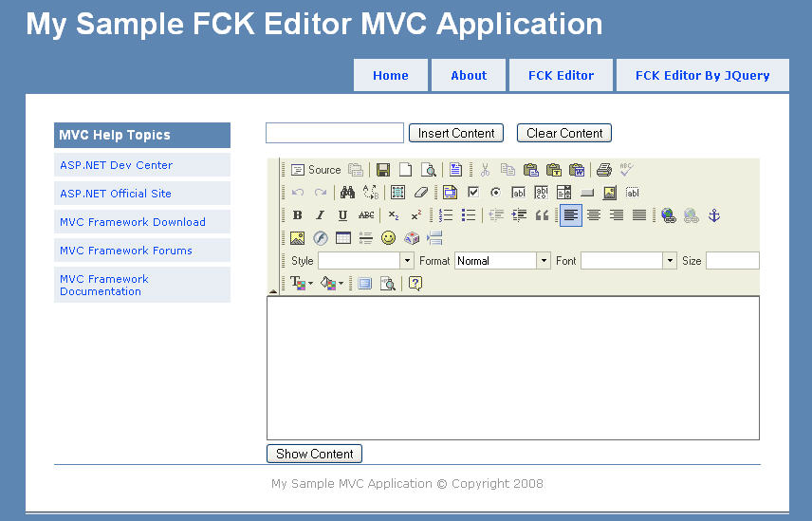Open the Replace icon

point(370,193)
